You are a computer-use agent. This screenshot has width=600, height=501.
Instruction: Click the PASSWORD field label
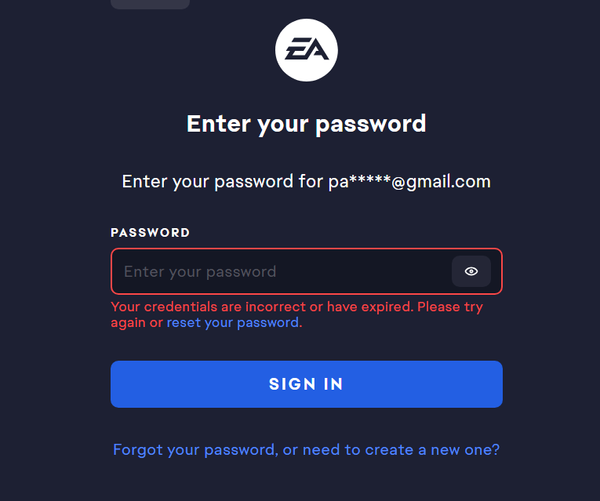click(150, 232)
